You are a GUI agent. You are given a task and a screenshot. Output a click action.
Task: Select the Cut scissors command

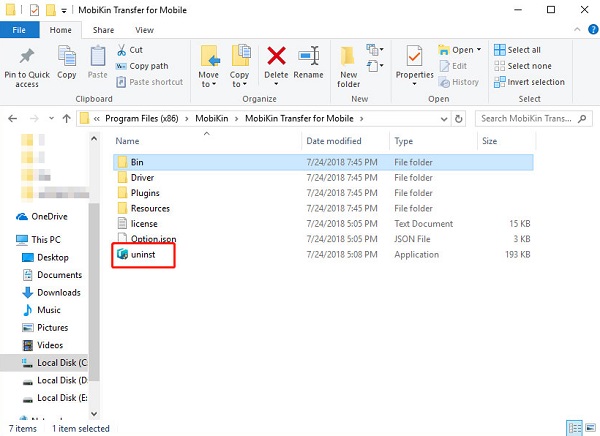tap(130, 50)
